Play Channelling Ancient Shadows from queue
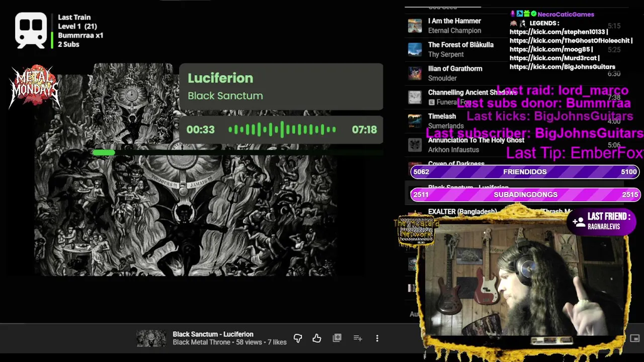 (x=472, y=93)
